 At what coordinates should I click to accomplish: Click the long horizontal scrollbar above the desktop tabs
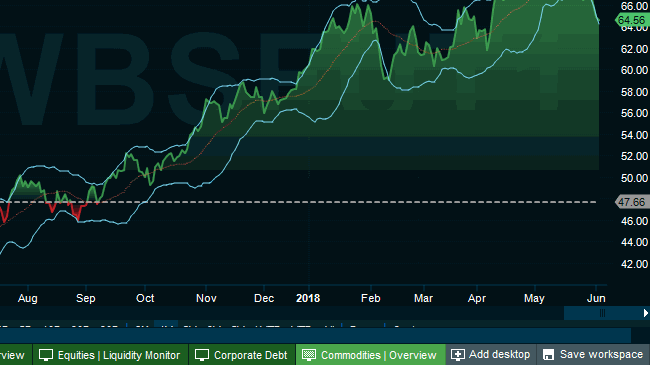(315, 335)
